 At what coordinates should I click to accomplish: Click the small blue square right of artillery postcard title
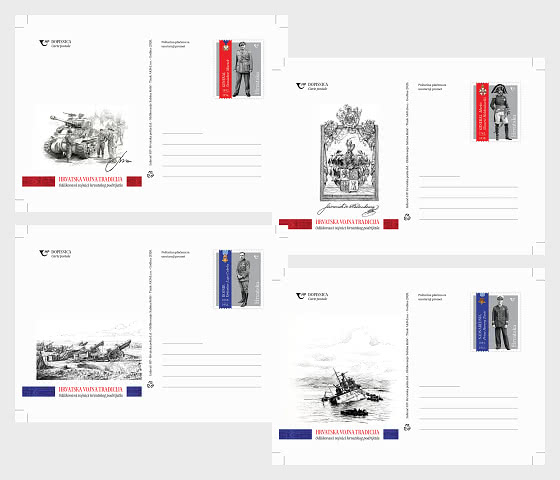pos(134,391)
